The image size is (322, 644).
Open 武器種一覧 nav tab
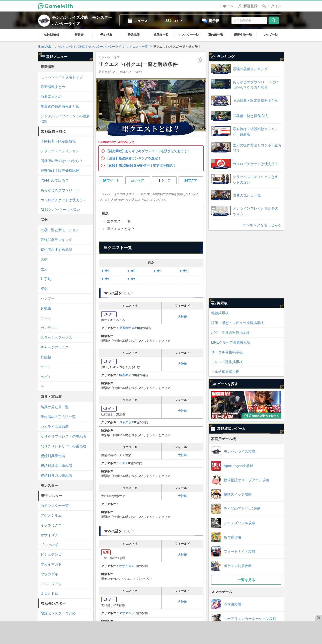161,35
